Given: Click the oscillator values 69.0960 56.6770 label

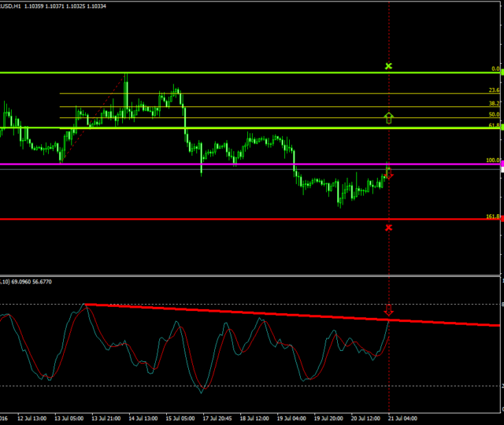Looking at the screenshot, I should (x=31, y=281).
